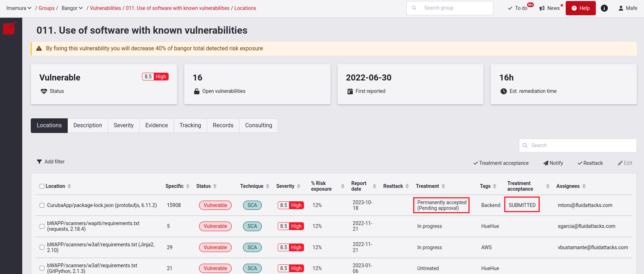The height and width of the screenshot is (274, 644).
Task: Open the 011 finding breadcrumb link
Action: pos(178,8)
